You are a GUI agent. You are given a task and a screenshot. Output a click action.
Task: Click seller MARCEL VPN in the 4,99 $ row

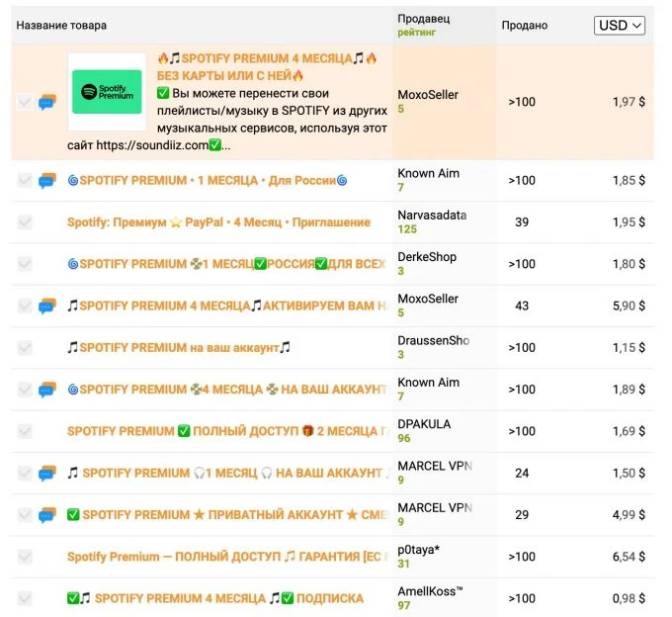coord(435,507)
